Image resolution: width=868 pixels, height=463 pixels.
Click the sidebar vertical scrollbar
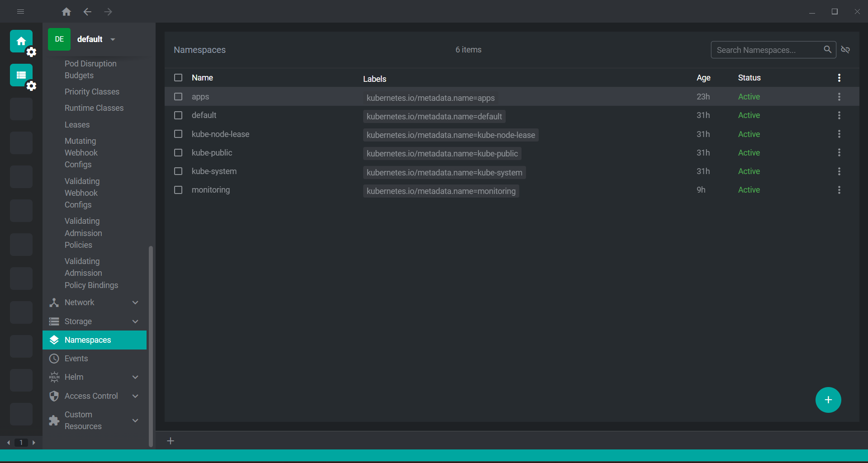pos(151,346)
